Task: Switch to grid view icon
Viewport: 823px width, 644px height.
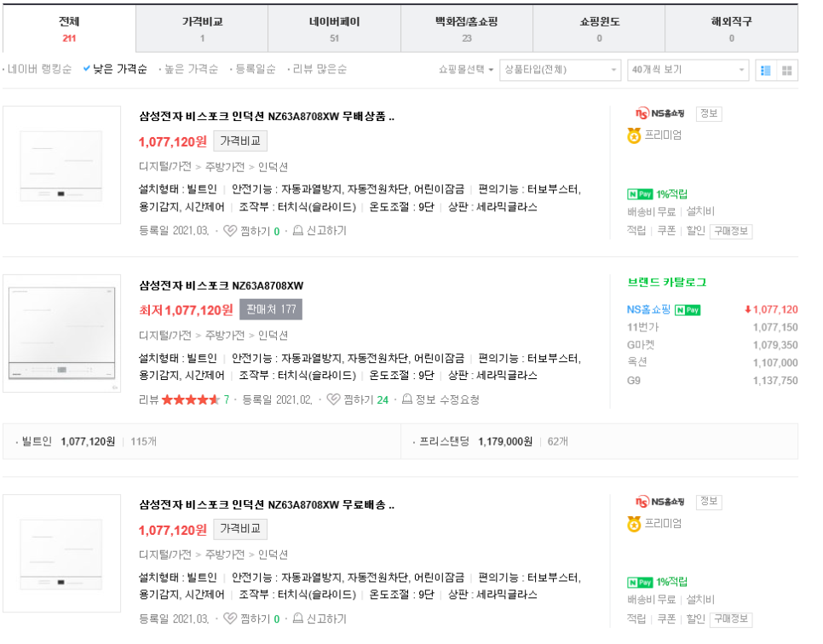Action: point(786,71)
